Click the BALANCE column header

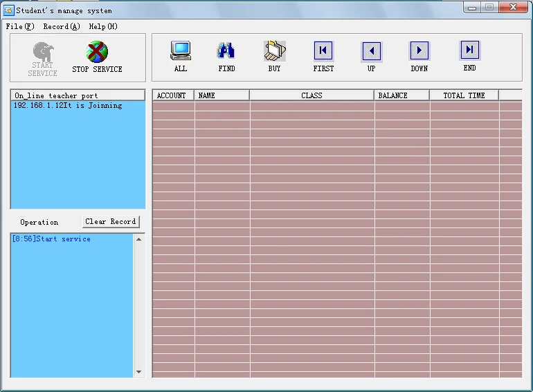pos(401,95)
